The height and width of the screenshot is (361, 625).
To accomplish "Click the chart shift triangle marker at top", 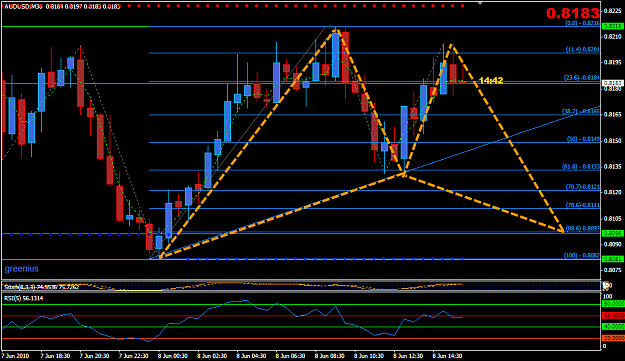I will [480, 3].
